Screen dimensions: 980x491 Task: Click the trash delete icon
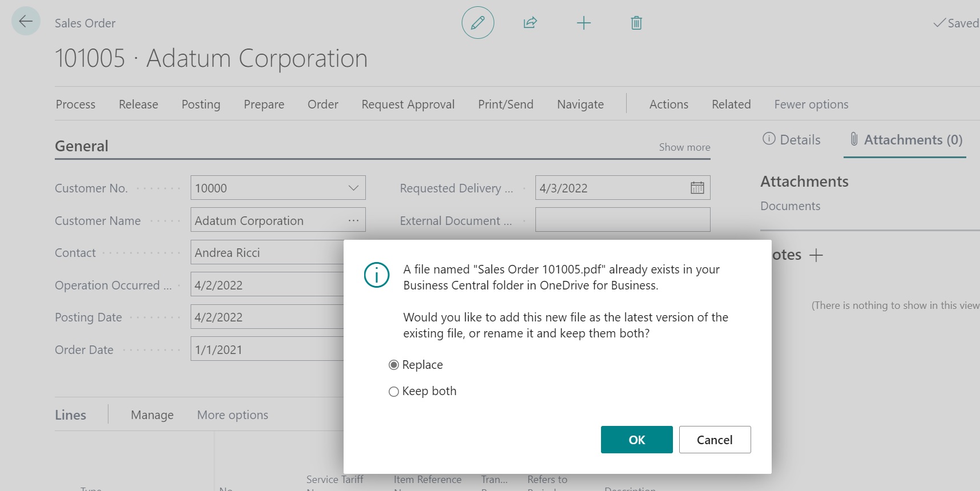[636, 23]
